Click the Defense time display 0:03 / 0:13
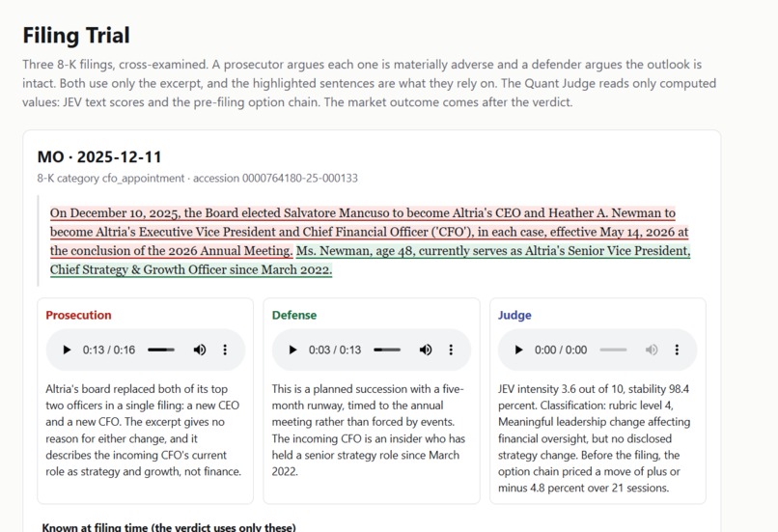 (335, 350)
